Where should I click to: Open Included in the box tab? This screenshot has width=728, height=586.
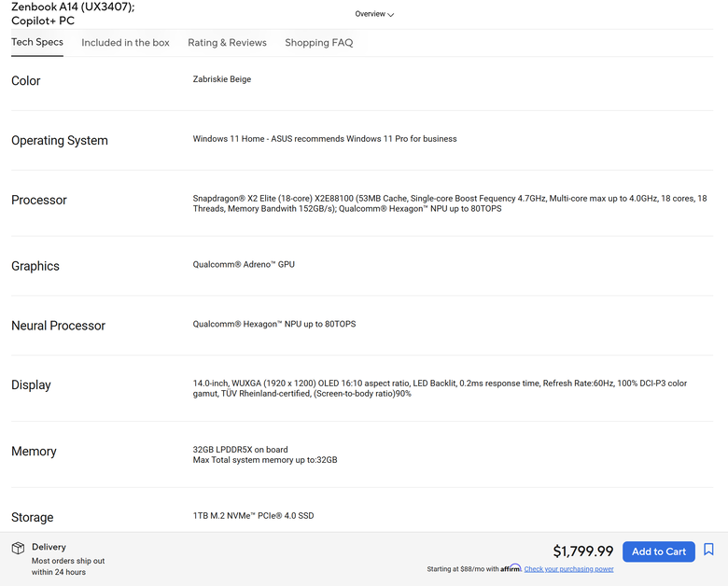125,43
